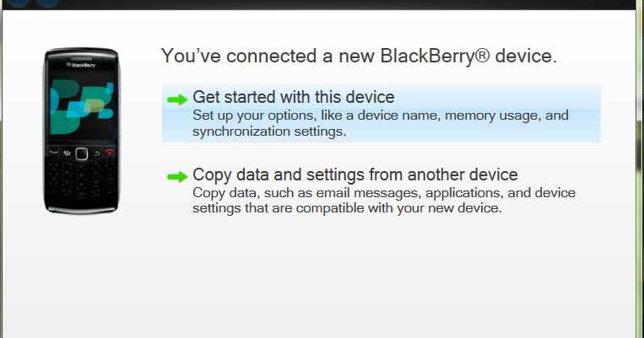644x338 pixels.
Task: Click the phone's center trackpad button
Action: click(x=82, y=153)
